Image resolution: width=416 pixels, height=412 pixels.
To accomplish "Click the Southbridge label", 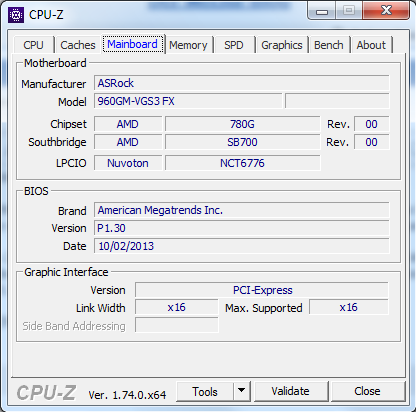I will click(x=57, y=142).
